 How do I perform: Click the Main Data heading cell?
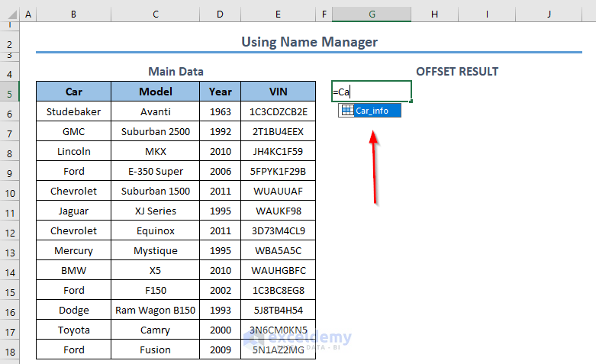(x=176, y=72)
